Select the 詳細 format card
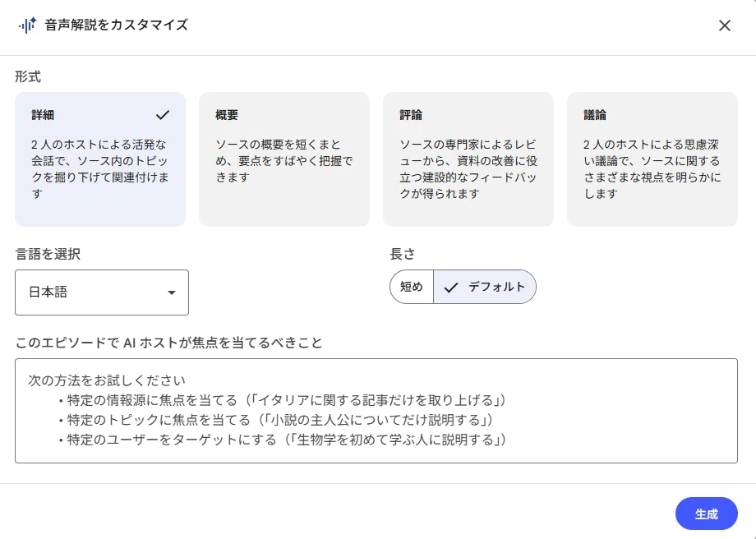The height and width of the screenshot is (539, 756). 100,159
